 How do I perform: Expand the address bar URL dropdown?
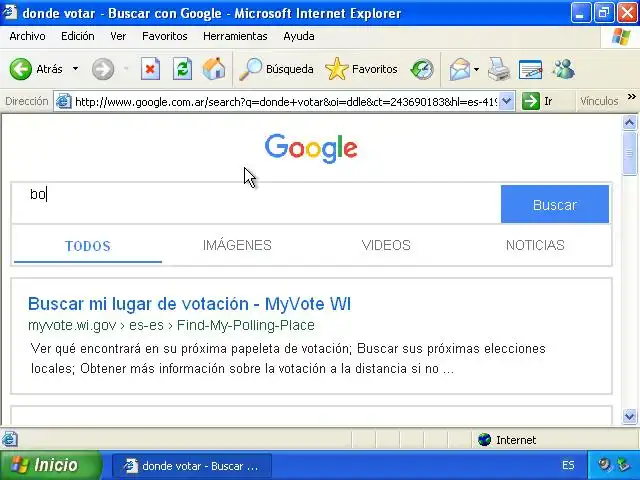507,101
